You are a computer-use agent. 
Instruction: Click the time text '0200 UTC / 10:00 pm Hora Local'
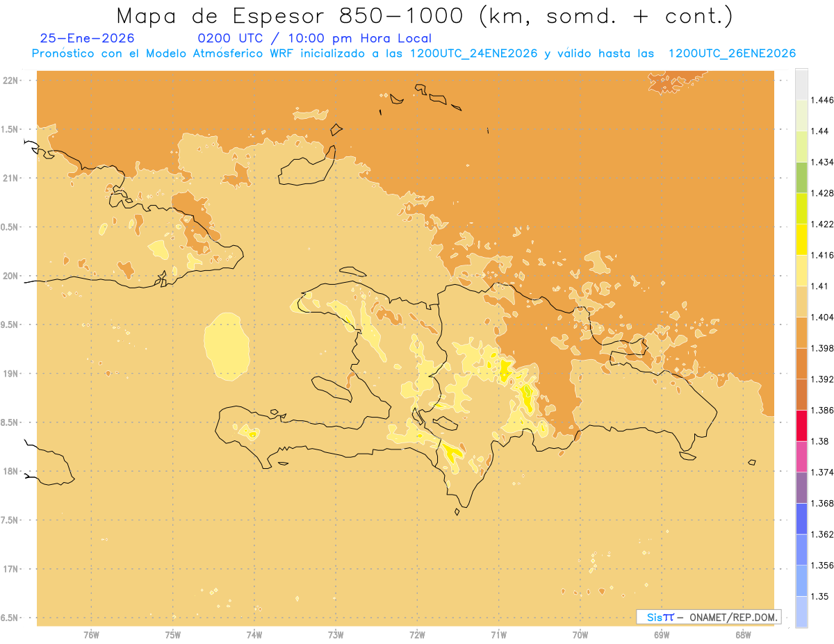[315, 39]
